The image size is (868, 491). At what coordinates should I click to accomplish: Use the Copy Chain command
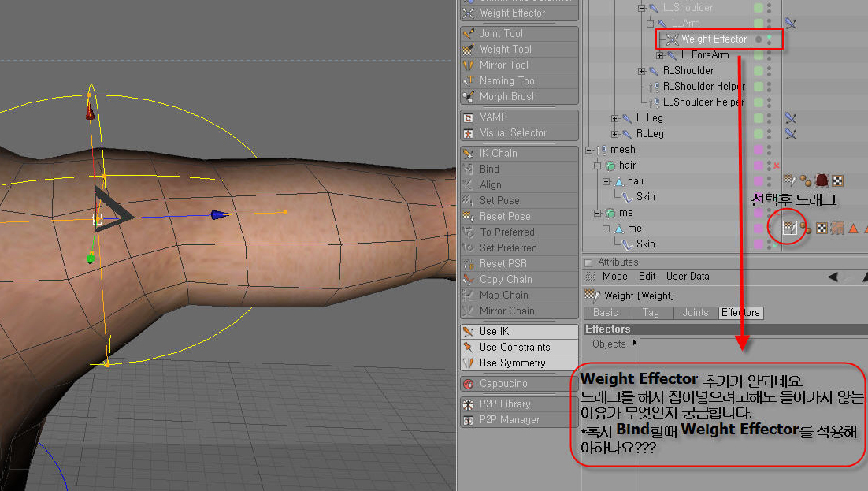(519, 279)
